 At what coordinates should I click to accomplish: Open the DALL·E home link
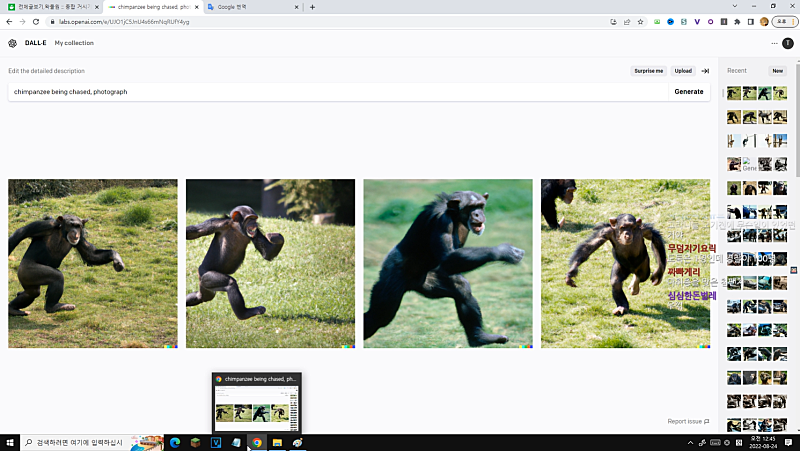[x=35, y=43]
